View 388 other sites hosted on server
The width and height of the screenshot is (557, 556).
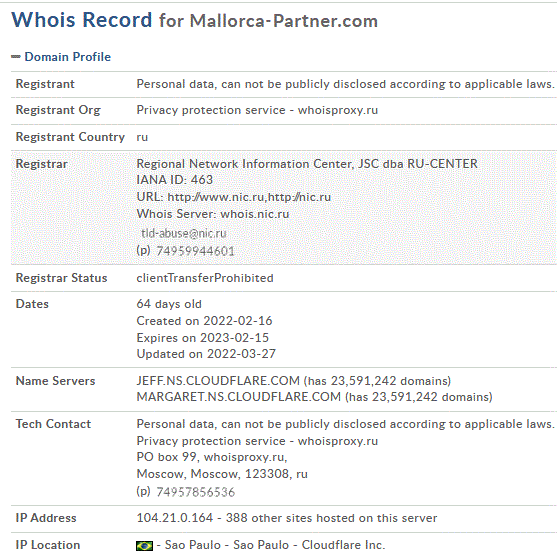point(331,518)
